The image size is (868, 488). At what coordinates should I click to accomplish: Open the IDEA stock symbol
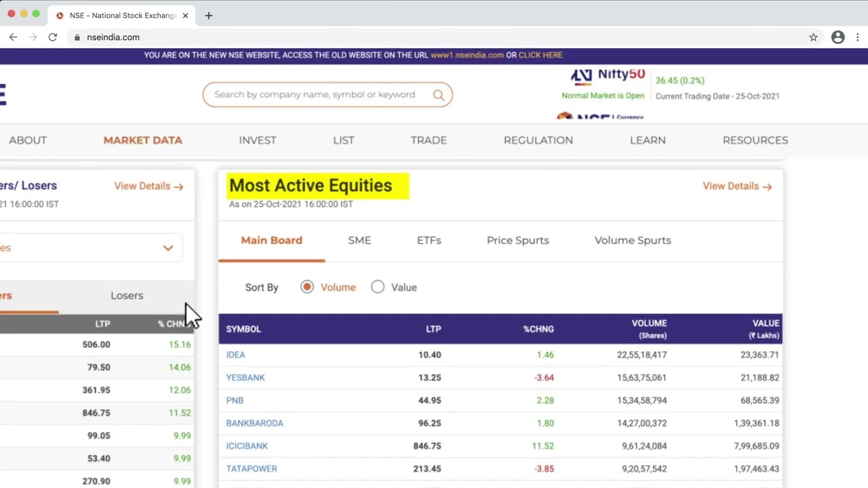pos(235,354)
